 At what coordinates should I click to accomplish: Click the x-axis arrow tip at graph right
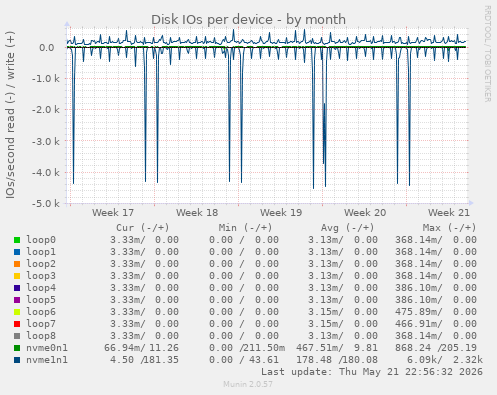pyautogui.click(x=471, y=203)
